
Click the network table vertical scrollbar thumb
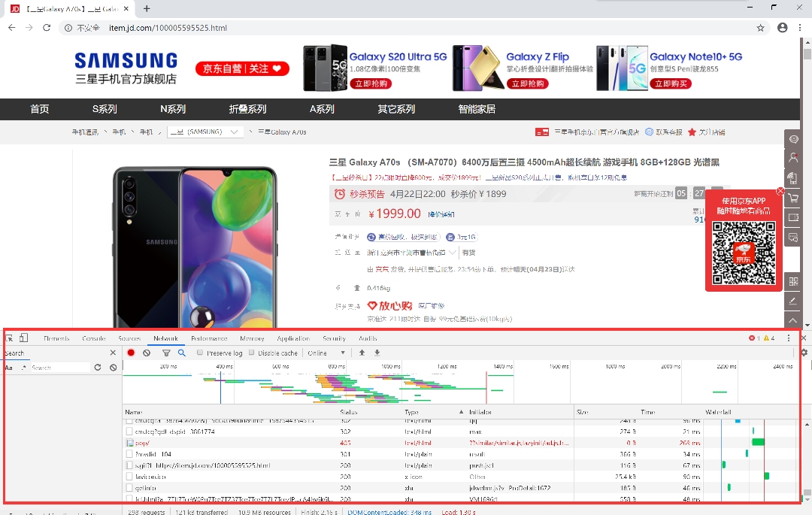coord(807,492)
